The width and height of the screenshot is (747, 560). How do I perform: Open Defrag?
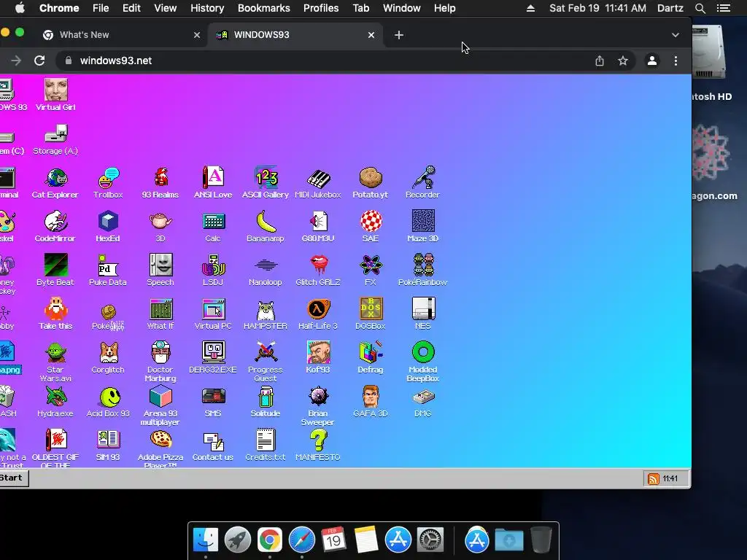(x=370, y=358)
